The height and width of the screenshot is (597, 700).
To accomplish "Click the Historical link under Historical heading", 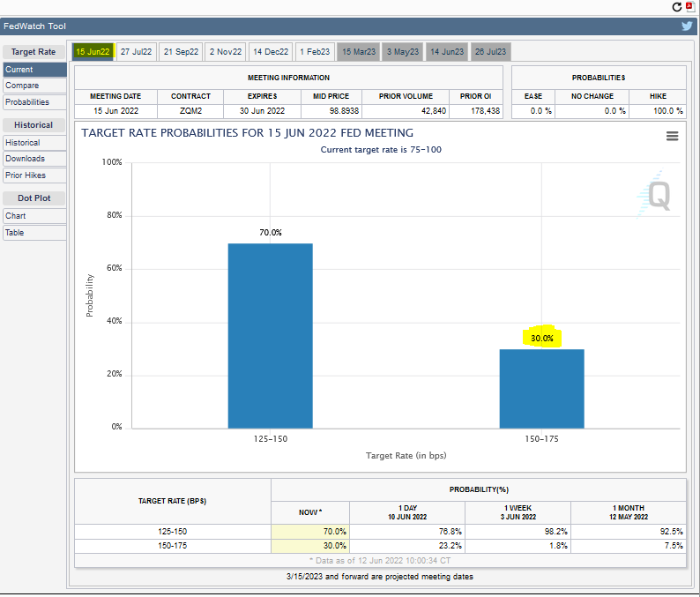I will [x=34, y=143].
